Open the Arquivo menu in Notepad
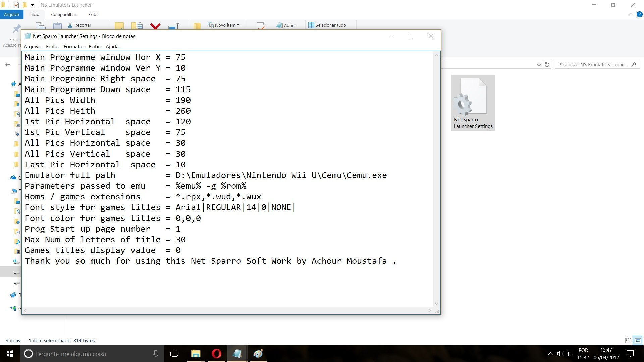The height and width of the screenshot is (362, 644). coord(33,47)
